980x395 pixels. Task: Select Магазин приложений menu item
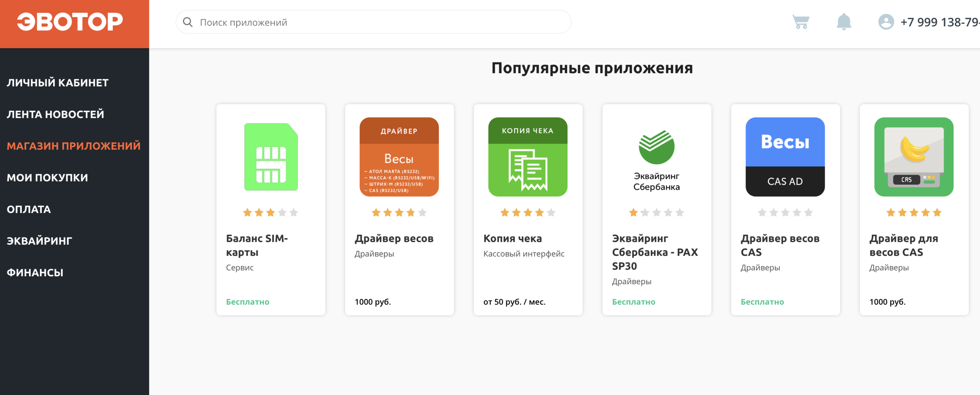point(74,146)
